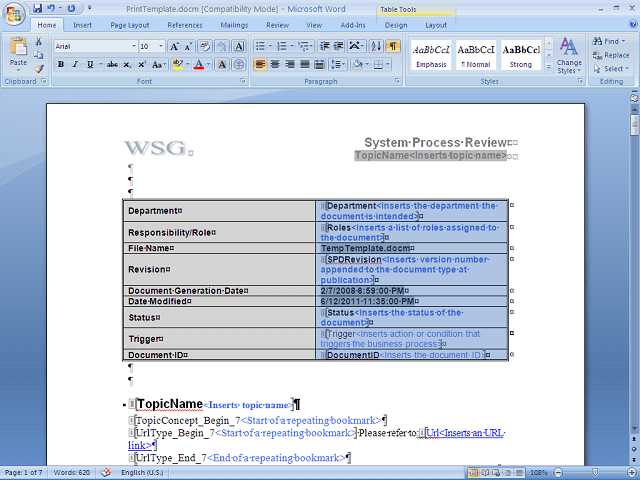Screen dimensions: 640x480
Task: Click the word count in status bar
Action: (x=72, y=473)
